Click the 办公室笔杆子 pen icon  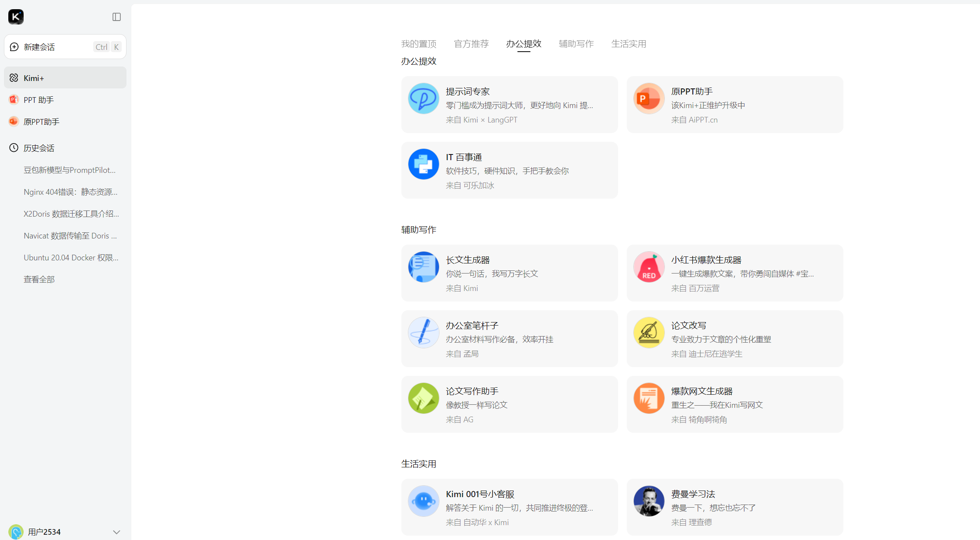[423, 333]
